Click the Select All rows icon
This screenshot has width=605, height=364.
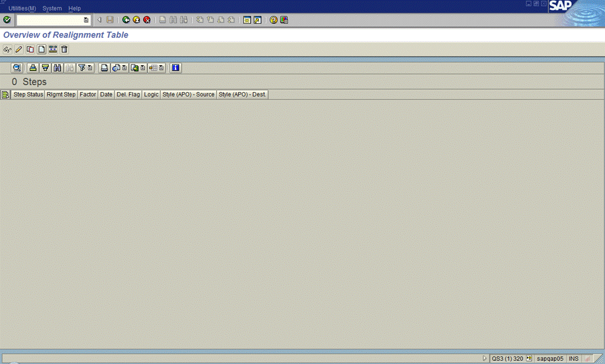click(53, 50)
